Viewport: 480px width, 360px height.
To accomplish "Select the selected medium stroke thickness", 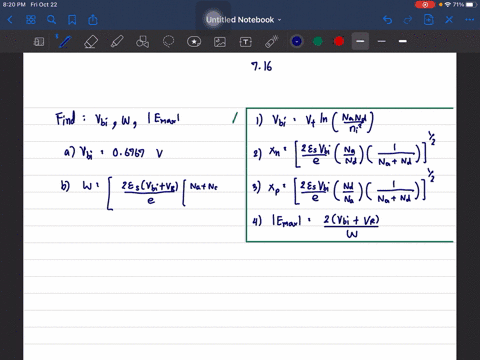I will (360, 41).
